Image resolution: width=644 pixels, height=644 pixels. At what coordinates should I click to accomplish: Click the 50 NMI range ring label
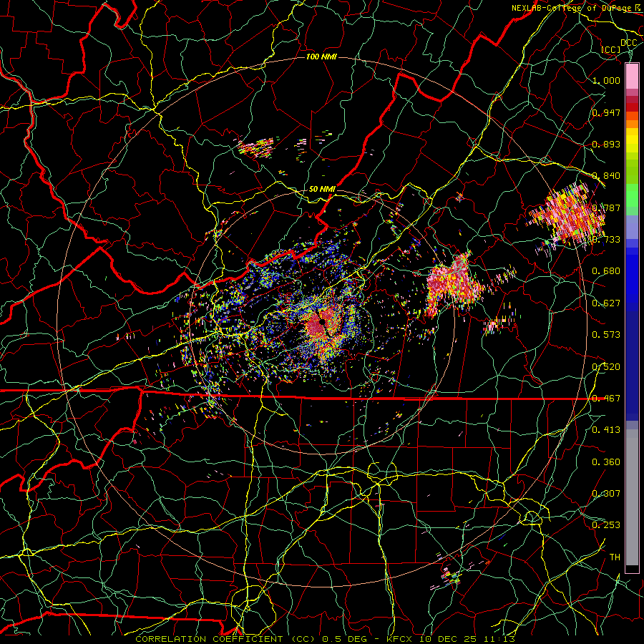tap(322, 189)
